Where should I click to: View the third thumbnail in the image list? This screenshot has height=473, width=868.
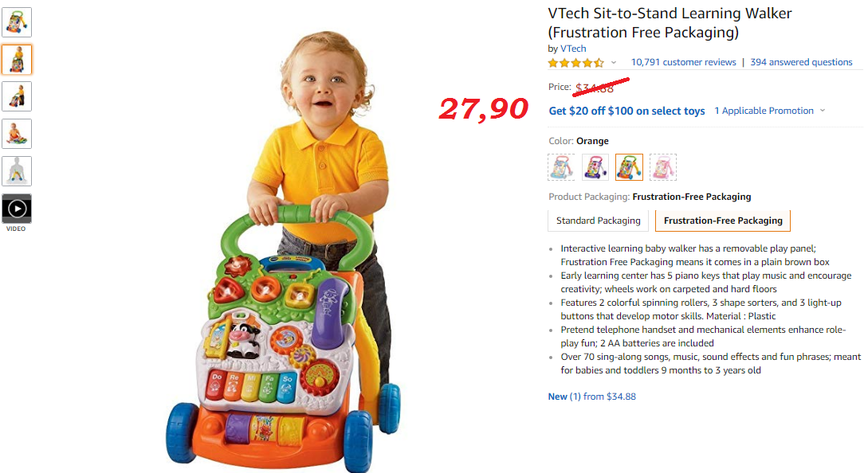(17, 97)
